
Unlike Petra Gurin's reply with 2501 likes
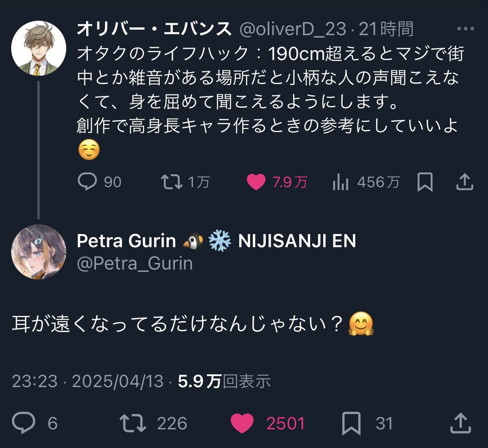coord(242,423)
